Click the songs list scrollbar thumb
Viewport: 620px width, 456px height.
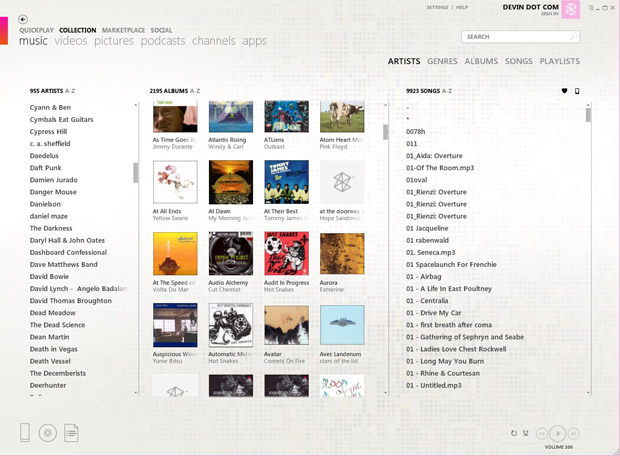588,115
